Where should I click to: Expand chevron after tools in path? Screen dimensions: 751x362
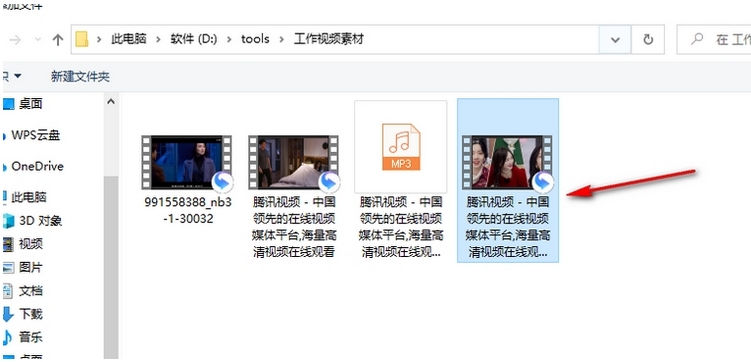[281, 39]
